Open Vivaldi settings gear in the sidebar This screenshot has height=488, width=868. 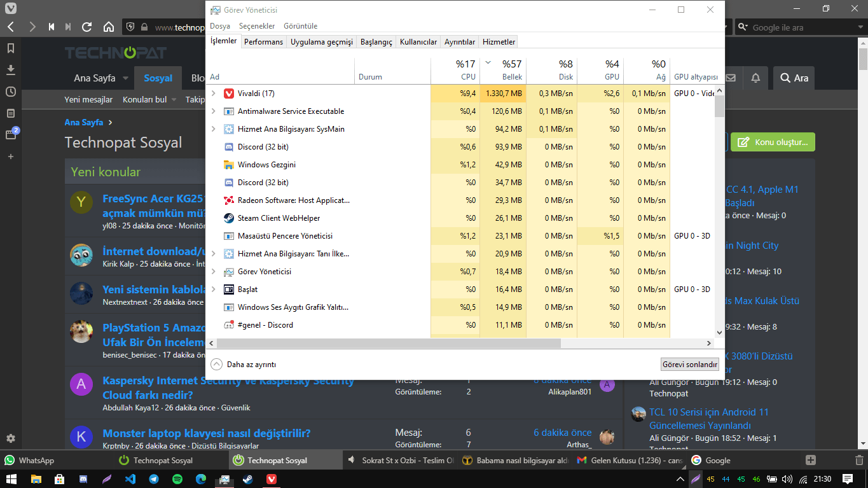11,438
